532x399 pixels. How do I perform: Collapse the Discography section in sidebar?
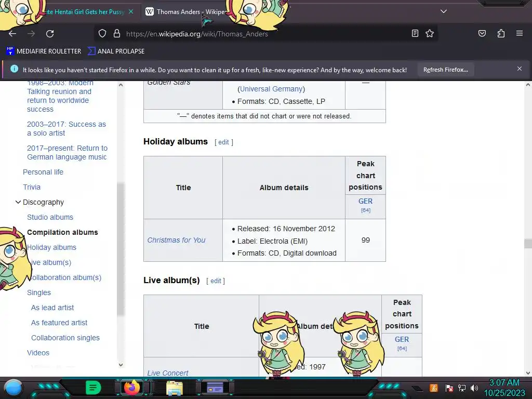tap(18, 202)
